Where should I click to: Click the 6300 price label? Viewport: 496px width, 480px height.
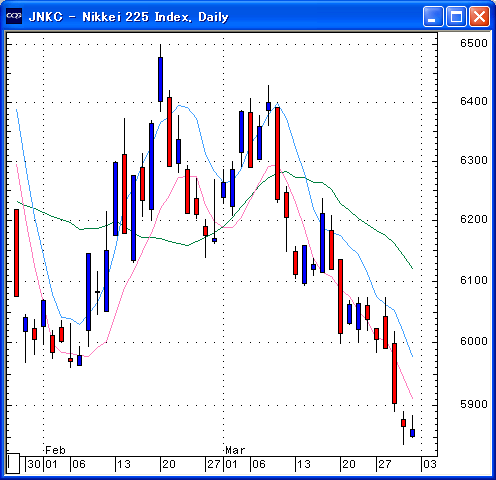[x=474, y=160]
